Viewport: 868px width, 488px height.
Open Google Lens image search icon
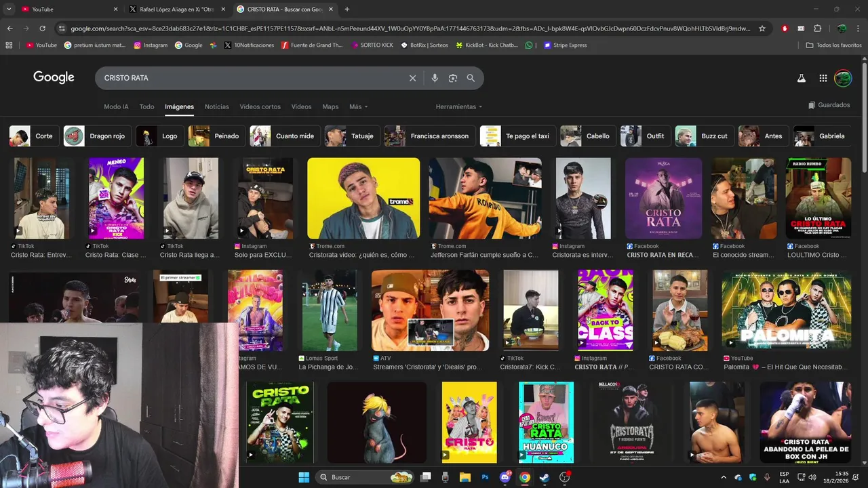tap(453, 78)
